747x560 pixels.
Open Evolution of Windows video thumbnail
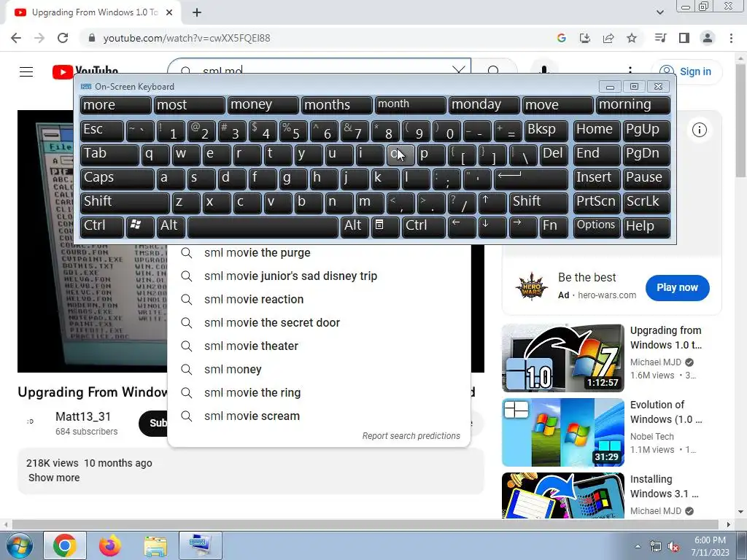pyautogui.click(x=562, y=432)
